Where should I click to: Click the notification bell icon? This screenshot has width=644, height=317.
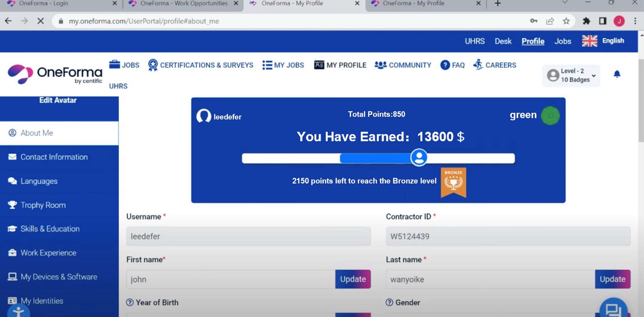click(617, 74)
